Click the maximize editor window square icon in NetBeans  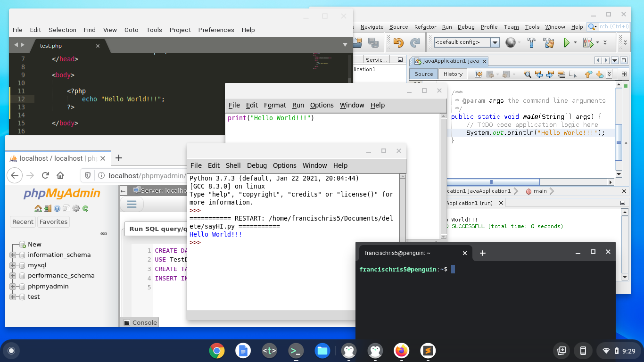624,60
